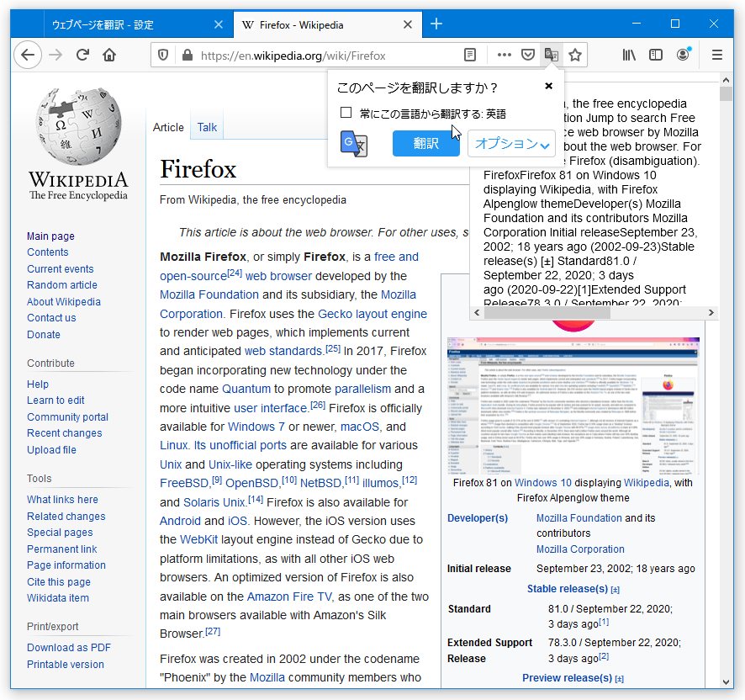Click the Forward navigation arrow
Image resolution: width=745 pixels, height=700 pixels.
(55, 56)
